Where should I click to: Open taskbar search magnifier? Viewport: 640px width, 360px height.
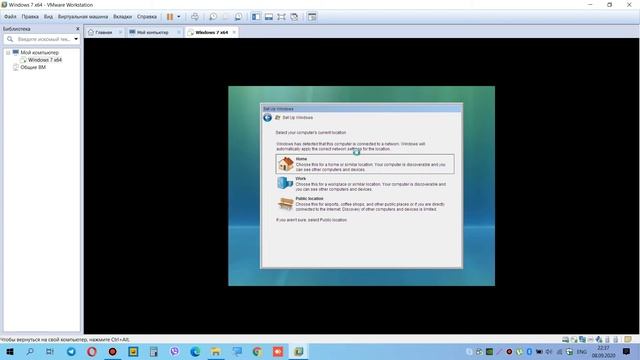[30, 351]
